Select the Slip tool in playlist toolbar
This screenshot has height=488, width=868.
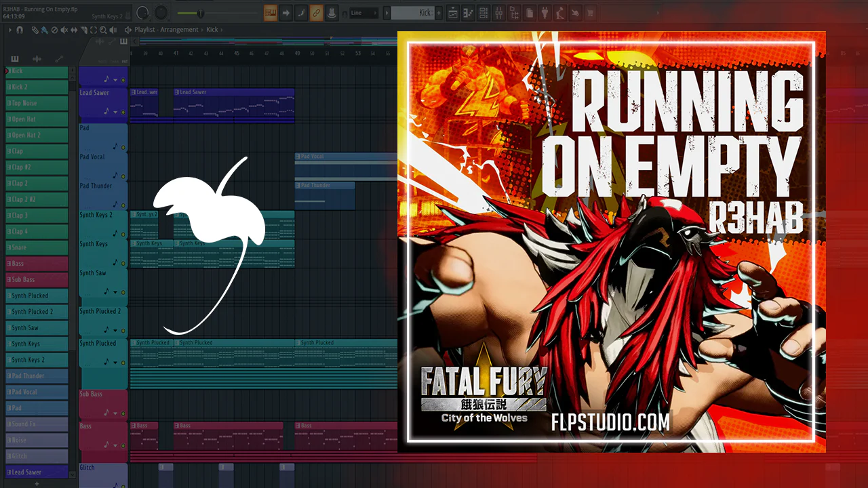73,30
